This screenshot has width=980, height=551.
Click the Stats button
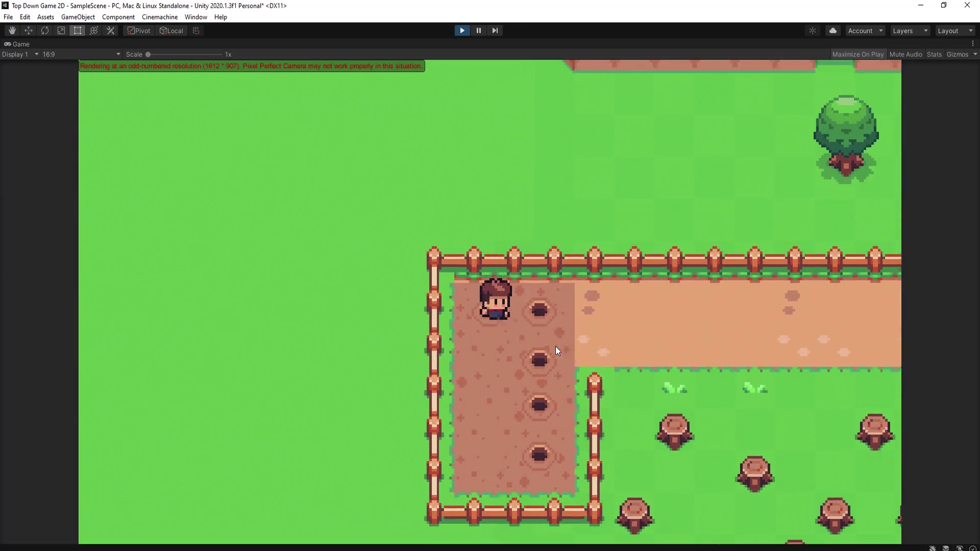tap(934, 54)
